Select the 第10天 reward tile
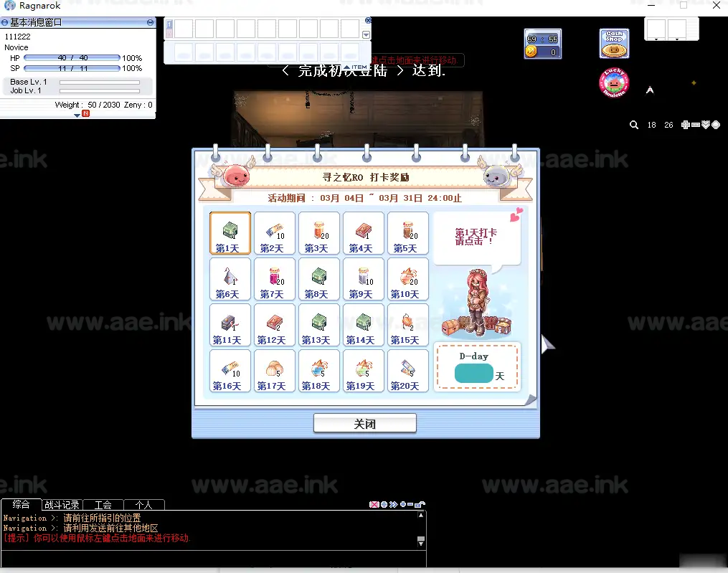 point(407,279)
